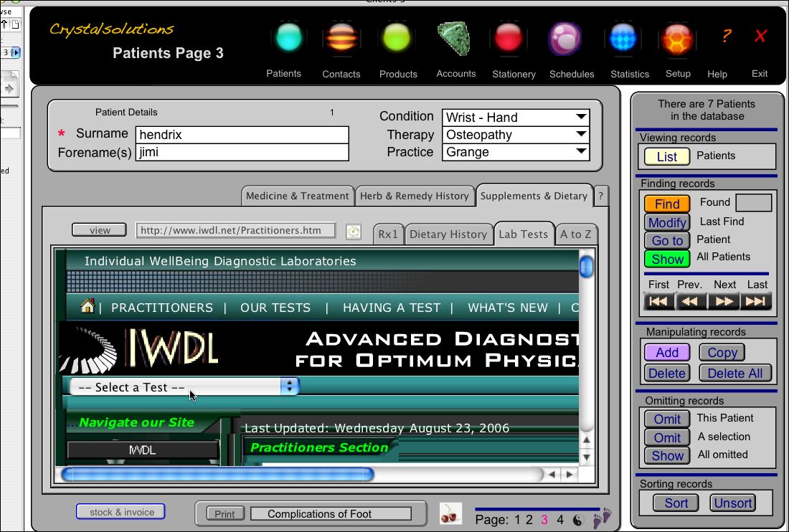This screenshot has height=532, width=789.
Task: Omit A selection button
Action: [x=667, y=437]
